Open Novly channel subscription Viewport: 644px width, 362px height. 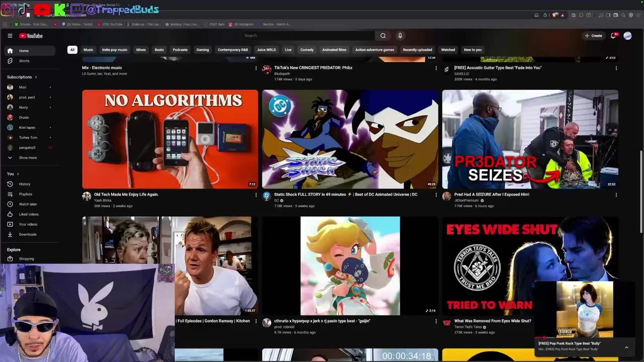[x=30, y=107]
